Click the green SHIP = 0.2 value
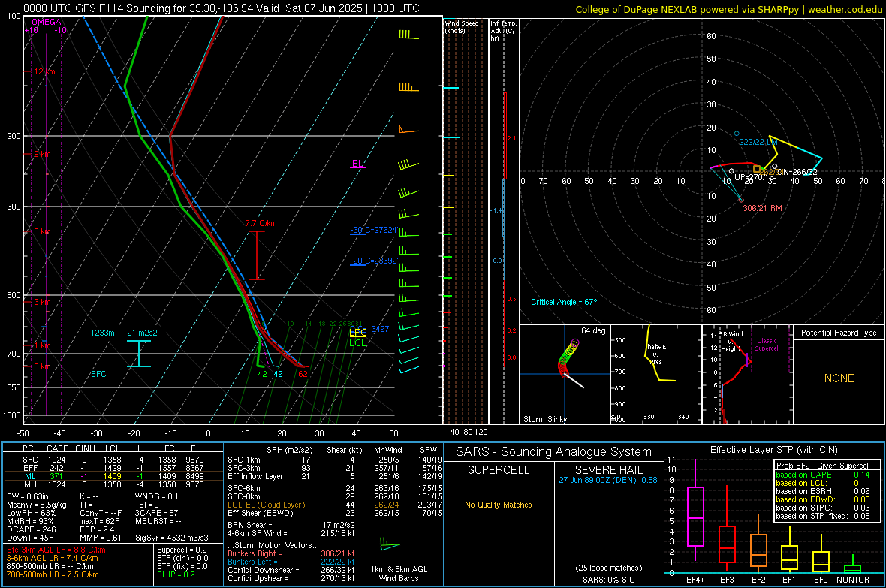The height and width of the screenshot is (588, 886). [x=176, y=574]
